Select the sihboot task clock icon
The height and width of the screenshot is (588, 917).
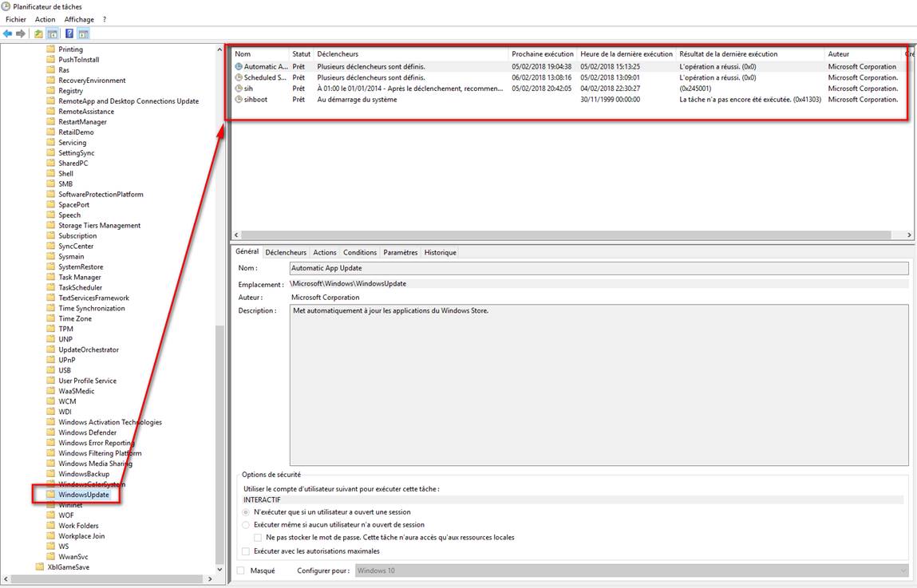pyautogui.click(x=239, y=100)
